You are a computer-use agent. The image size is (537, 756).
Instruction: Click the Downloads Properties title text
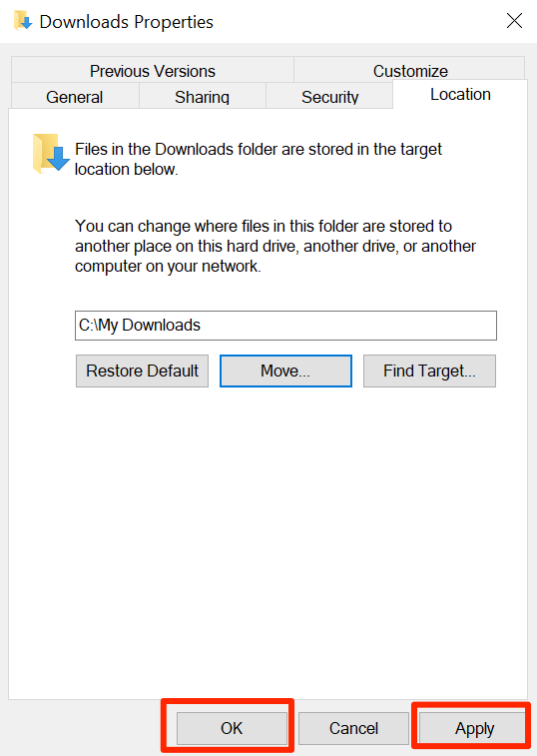(x=127, y=22)
